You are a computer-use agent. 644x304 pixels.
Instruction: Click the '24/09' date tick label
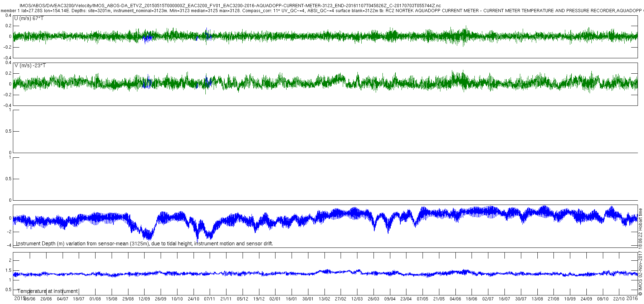[586, 299]
